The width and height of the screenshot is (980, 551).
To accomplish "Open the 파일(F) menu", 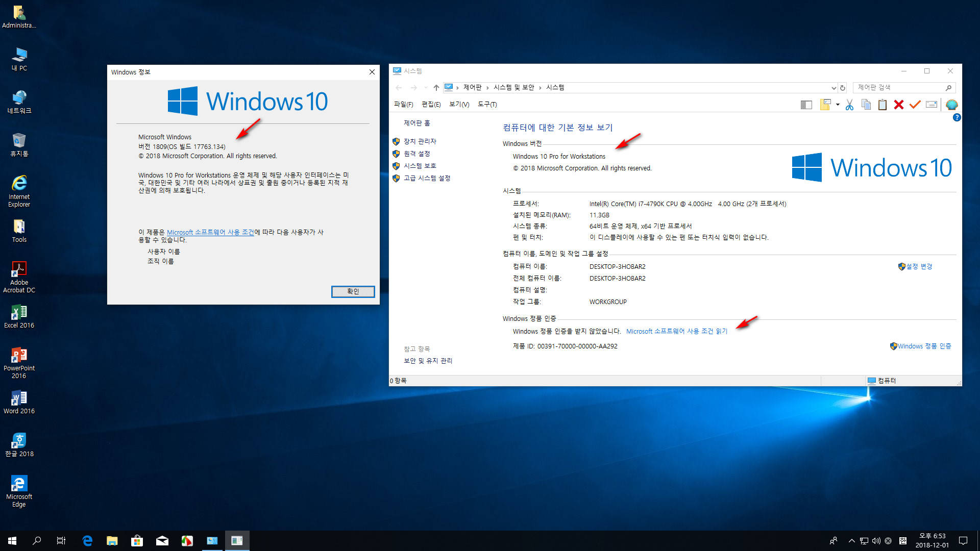I will 403,104.
